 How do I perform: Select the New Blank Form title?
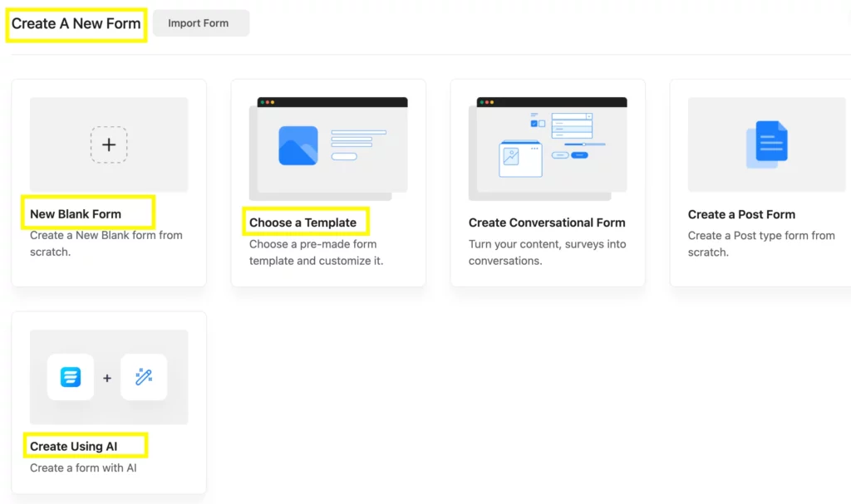coord(76,214)
